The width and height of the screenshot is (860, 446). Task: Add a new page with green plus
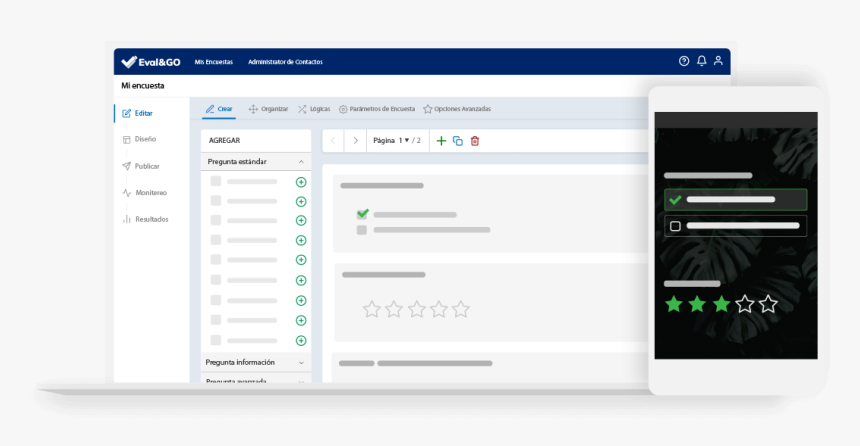441,141
